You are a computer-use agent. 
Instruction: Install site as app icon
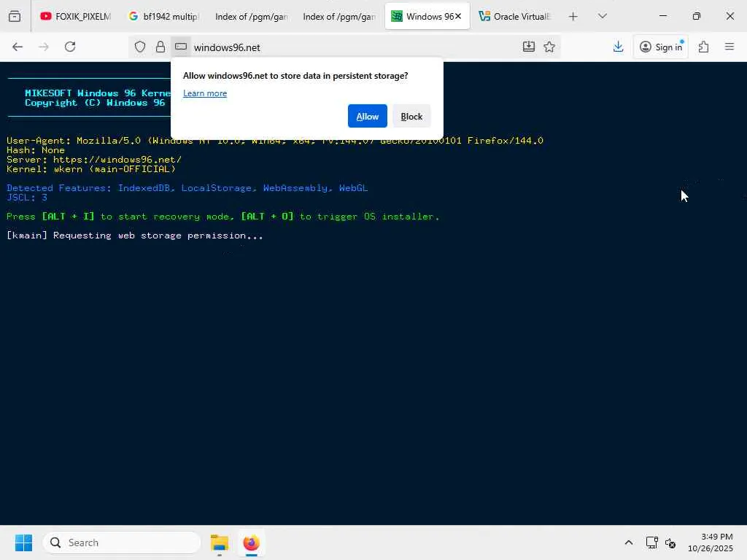(529, 47)
